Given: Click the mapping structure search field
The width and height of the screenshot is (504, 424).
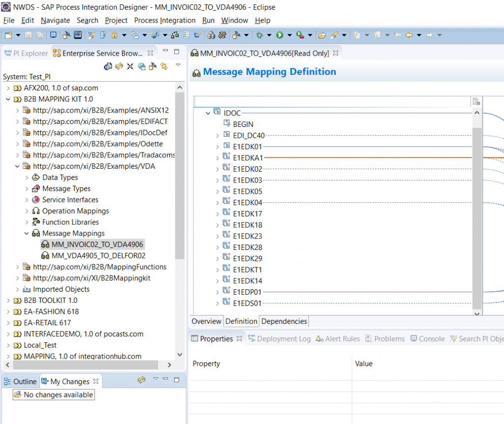Looking at the screenshot, I should click(x=332, y=102).
